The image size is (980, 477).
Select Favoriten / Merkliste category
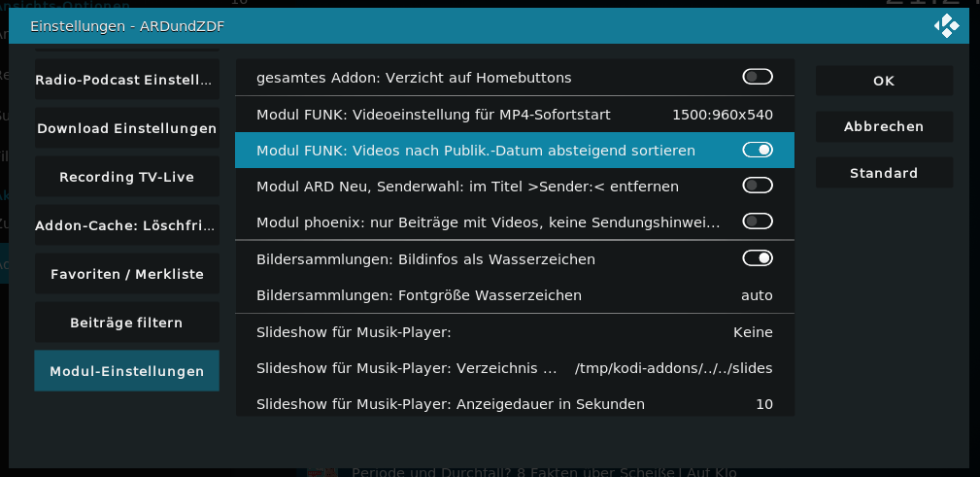tap(127, 274)
